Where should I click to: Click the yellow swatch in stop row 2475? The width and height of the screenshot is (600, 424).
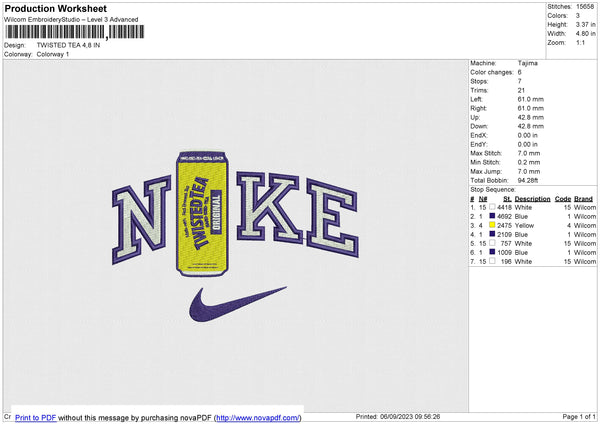coord(492,225)
